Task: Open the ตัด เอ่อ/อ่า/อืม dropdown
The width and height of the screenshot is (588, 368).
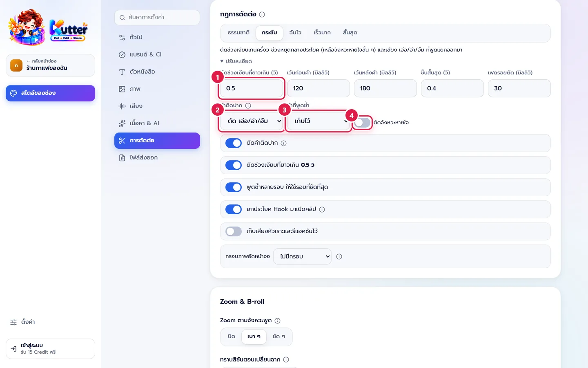Action: [x=252, y=121]
